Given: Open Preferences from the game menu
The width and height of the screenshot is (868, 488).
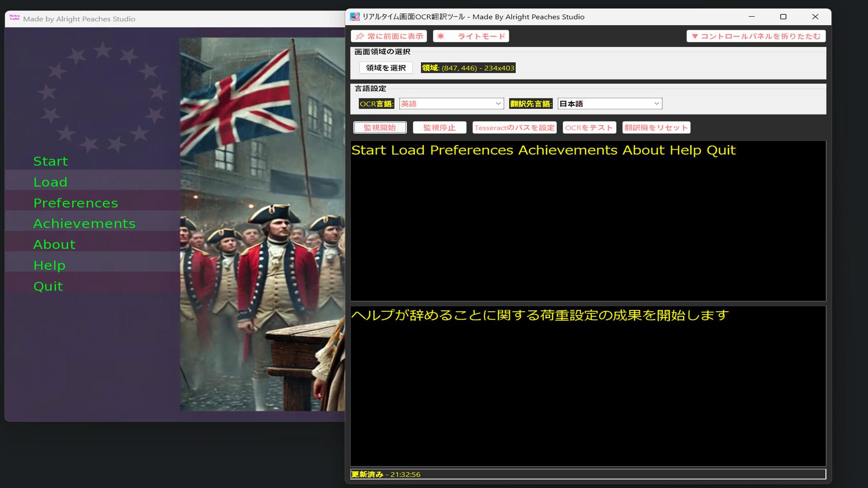Looking at the screenshot, I should click(76, 202).
